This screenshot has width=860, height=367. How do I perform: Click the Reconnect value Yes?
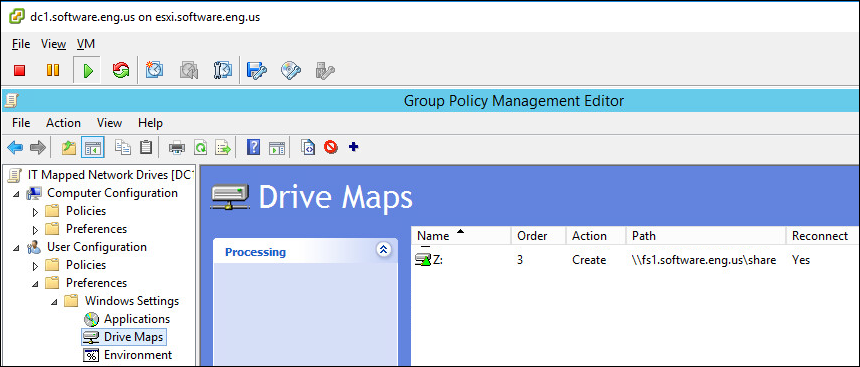click(x=801, y=260)
